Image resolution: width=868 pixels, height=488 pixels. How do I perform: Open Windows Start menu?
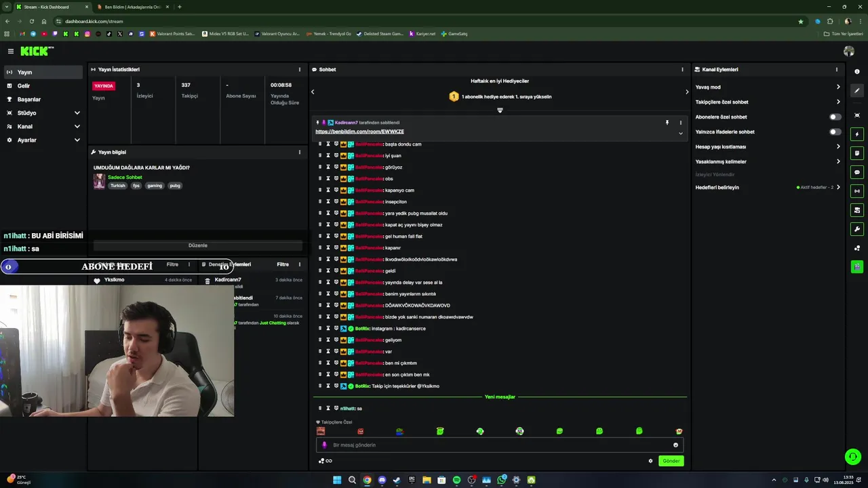pyautogui.click(x=337, y=480)
